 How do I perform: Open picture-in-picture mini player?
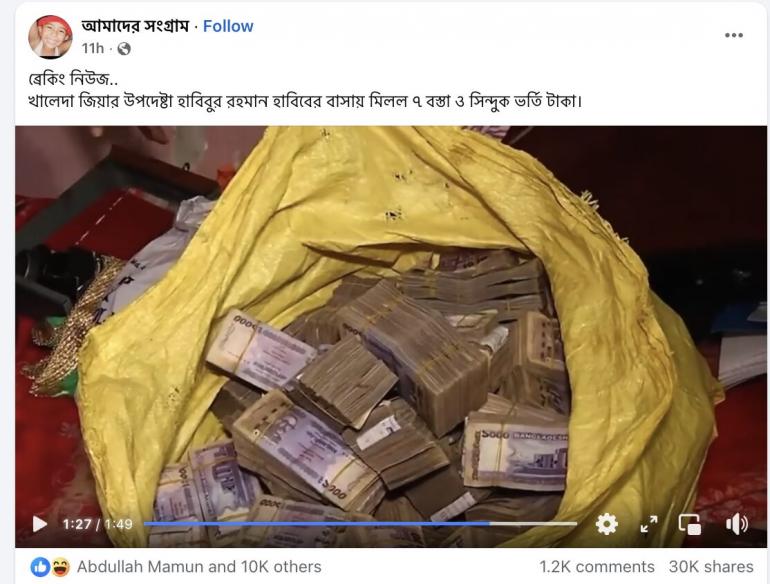[689, 524]
